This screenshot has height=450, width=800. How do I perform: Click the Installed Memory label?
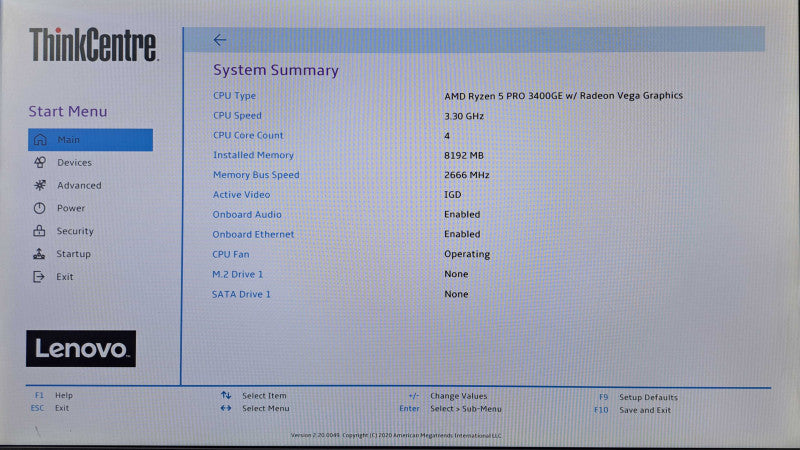click(253, 155)
